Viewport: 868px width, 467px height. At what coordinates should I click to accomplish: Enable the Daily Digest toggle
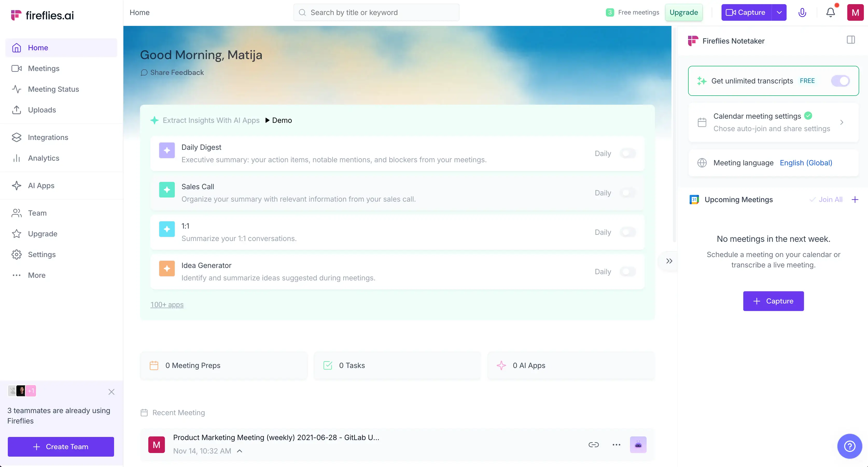[x=627, y=154]
